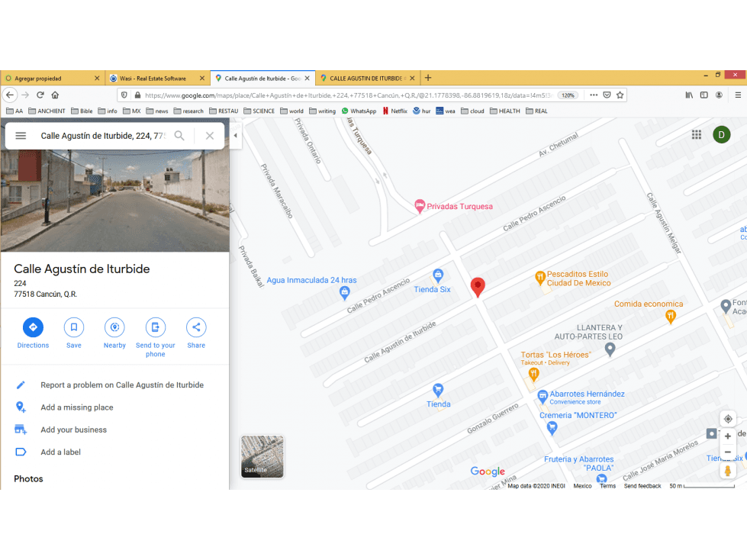Select the Pegman Street View icon
The image size is (747, 560).
pyautogui.click(x=727, y=471)
